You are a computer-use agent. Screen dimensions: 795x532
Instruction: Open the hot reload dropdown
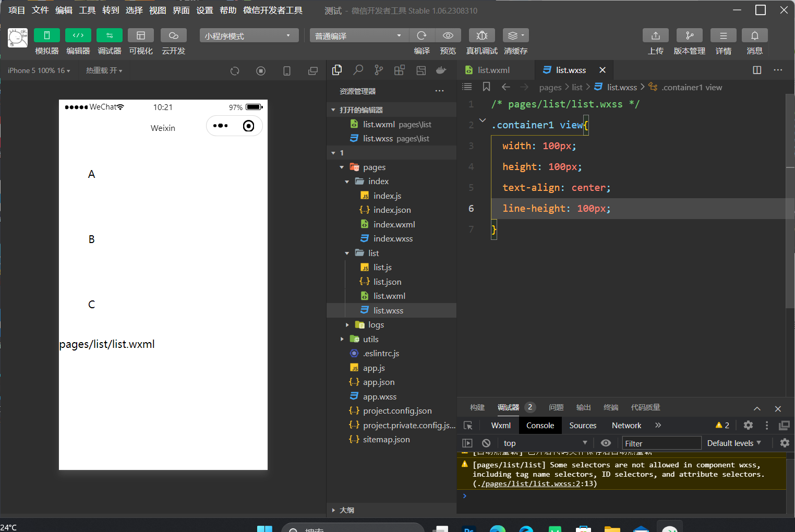click(104, 70)
